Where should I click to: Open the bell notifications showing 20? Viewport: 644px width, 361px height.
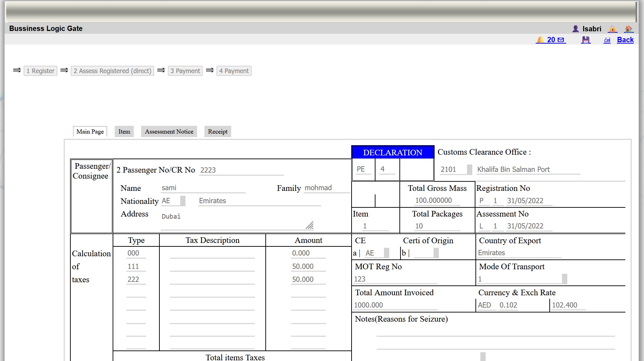pyautogui.click(x=540, y=40)
